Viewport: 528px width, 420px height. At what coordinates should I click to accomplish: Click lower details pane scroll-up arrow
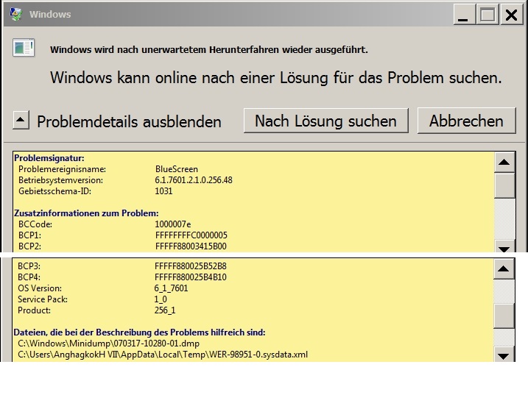[x=504, y=268]
